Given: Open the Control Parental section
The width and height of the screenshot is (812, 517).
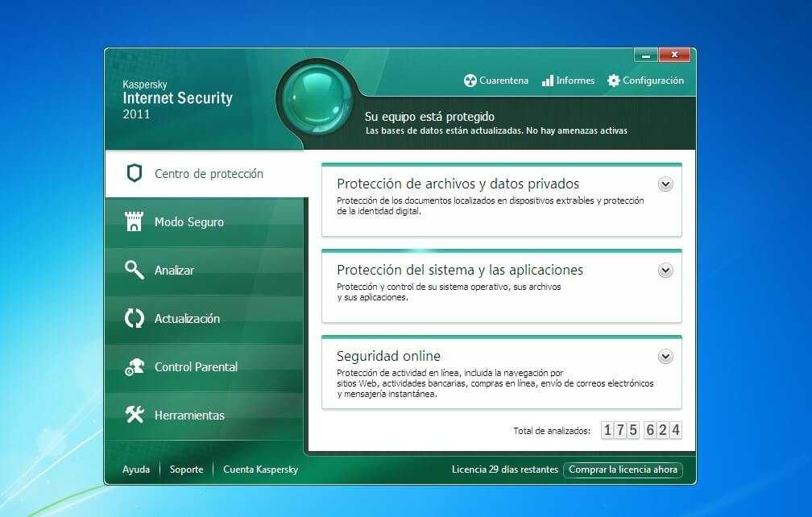Looking at the screenshot, I should click(204, 367).
